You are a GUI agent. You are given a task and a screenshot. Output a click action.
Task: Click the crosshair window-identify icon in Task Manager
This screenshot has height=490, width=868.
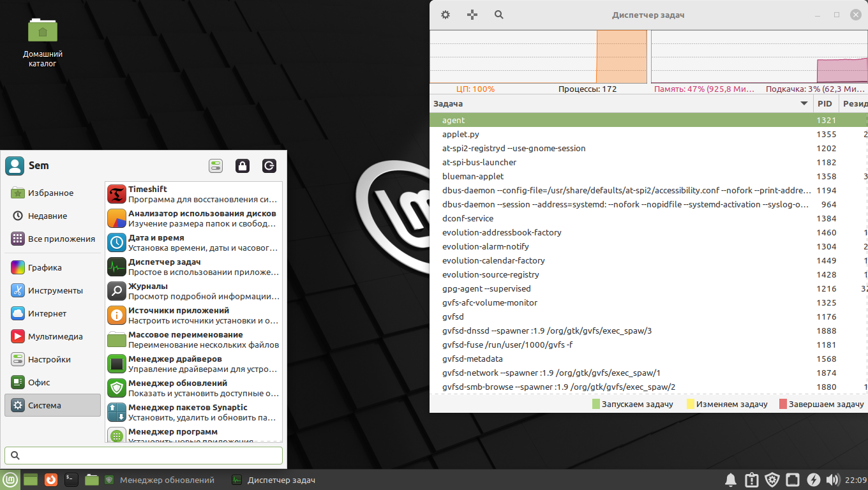point(472,15)
